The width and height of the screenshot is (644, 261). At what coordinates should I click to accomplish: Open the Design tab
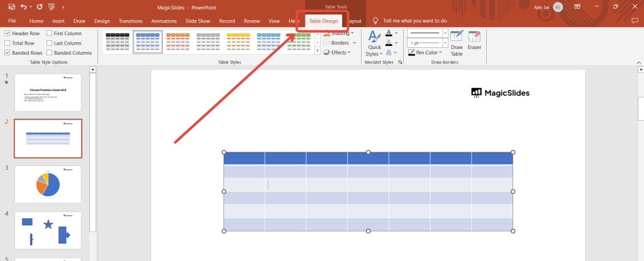tap(102, 21)
